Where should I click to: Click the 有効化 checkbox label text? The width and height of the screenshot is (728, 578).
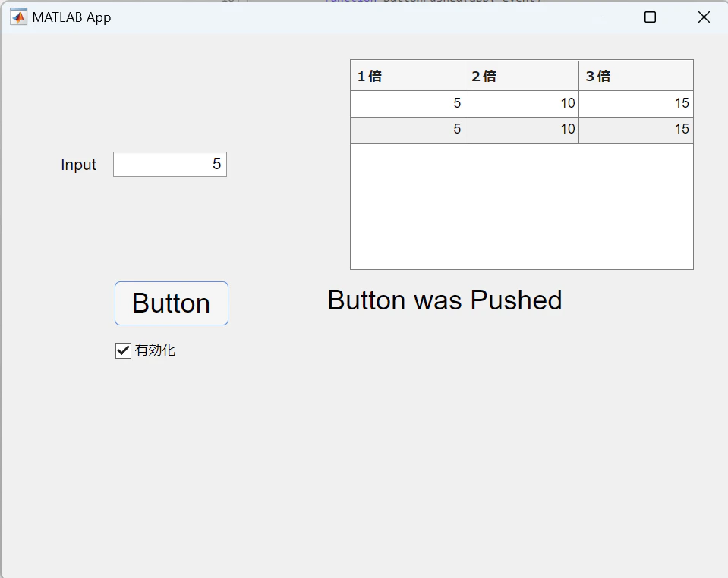click(155, 350)
